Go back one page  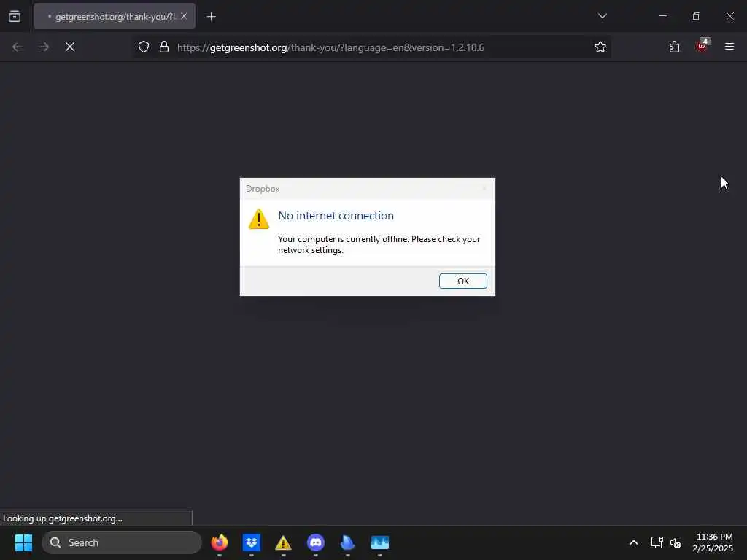[x=18, y=47]
